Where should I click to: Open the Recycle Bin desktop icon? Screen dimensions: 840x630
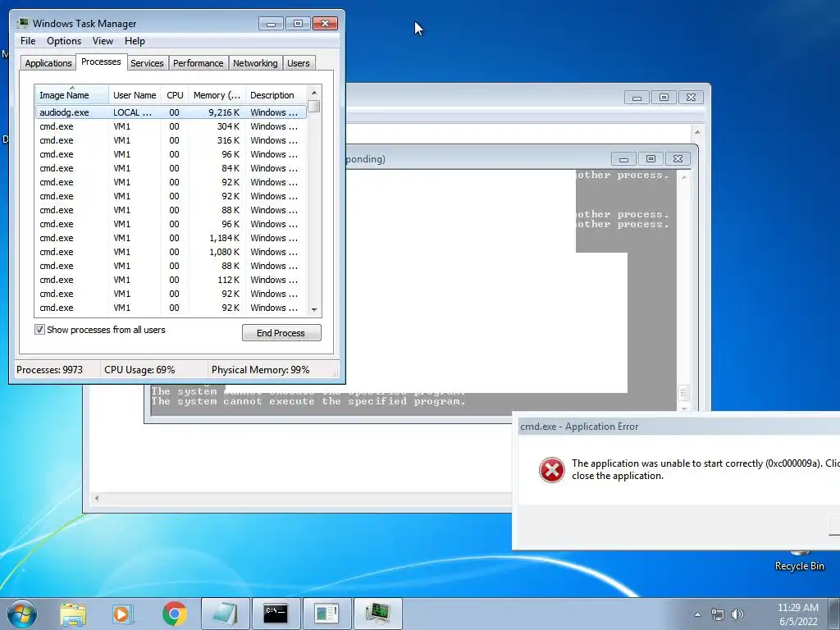799,559
